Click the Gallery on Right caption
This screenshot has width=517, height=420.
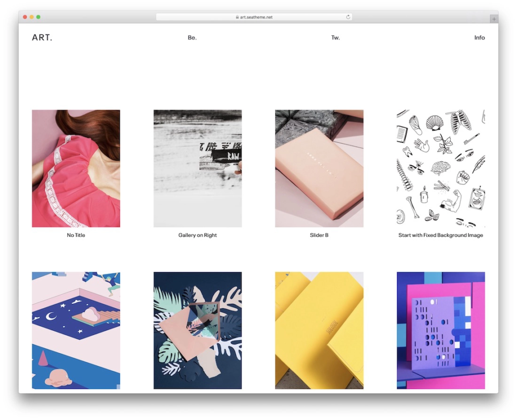198,235
